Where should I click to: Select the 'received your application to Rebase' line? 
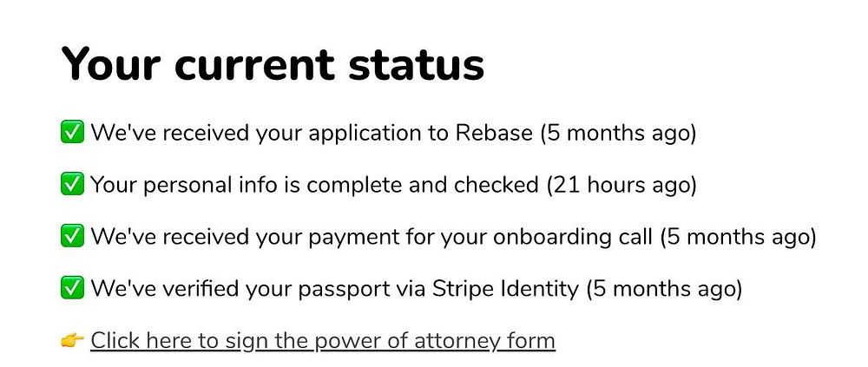click(x=312, y=134)
